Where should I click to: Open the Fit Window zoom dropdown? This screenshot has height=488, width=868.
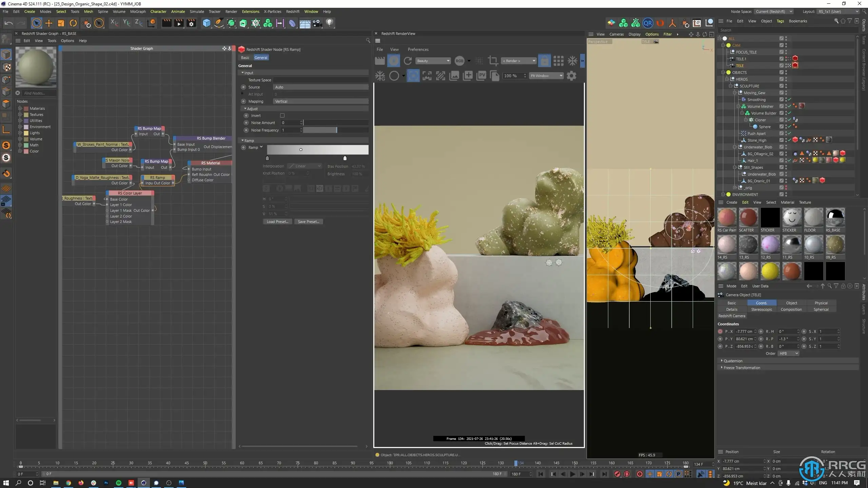click(x=546, y=76)
